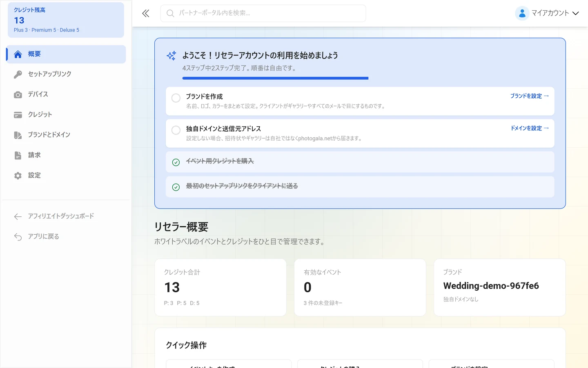588x368 pixels.
Task: Click the return arrow icon for アプリに戻る
Action: point(18,237)
